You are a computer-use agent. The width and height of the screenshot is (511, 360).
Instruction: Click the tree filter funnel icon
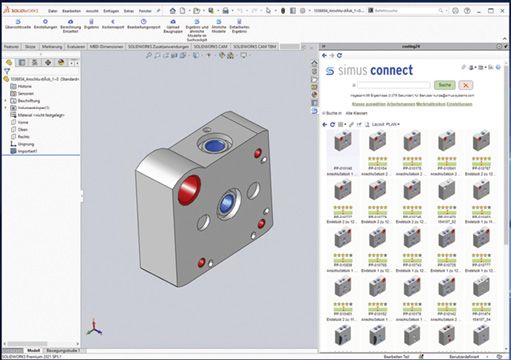tap(7, 71)
